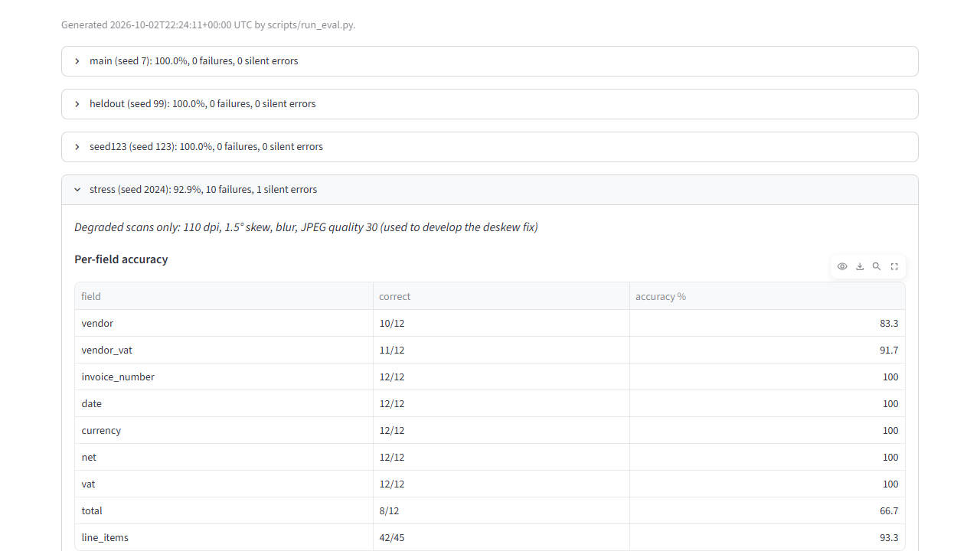This screenshot has width=980, height=551.
Task: Click the 83.3 accuracy value
Action: [767, 323]
